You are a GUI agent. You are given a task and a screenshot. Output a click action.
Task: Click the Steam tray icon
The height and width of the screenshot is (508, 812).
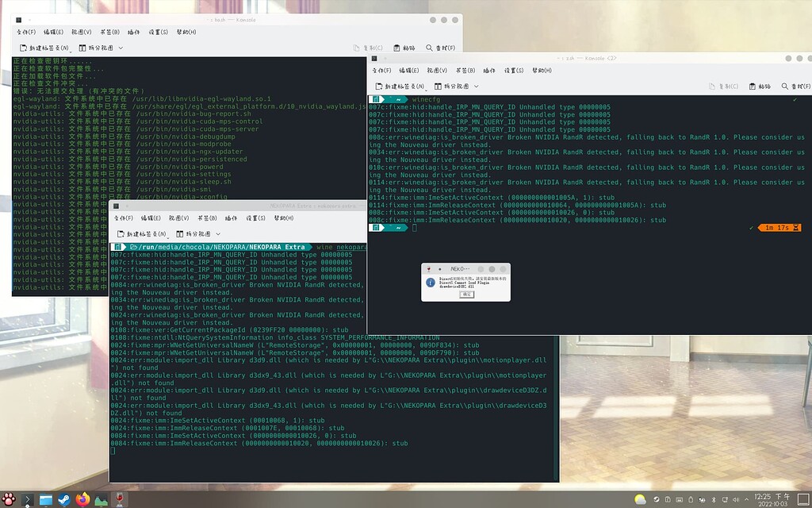(656, 500)
